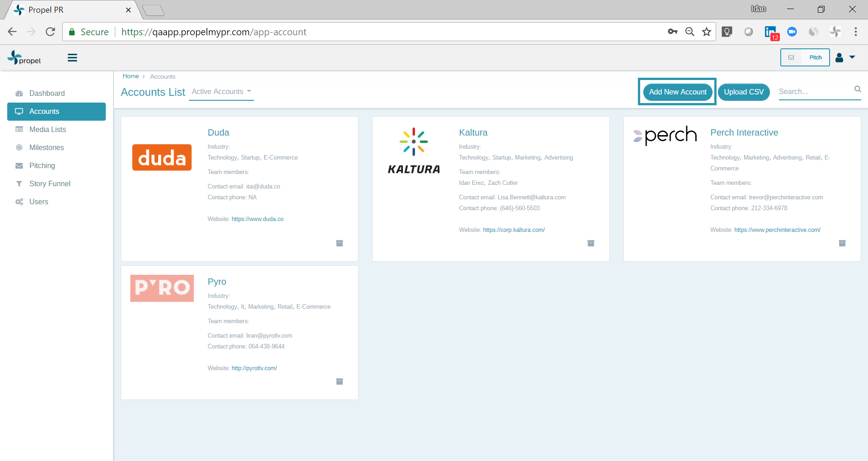868x461 pixels.
Task: Bookmark this page with star
Action: pos(707,32)
